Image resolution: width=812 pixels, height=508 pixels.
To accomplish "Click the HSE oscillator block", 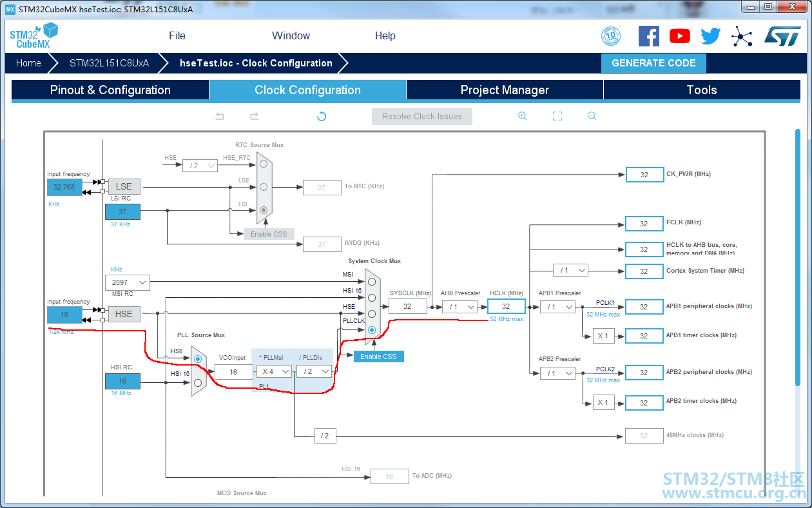I will (124, 314).
